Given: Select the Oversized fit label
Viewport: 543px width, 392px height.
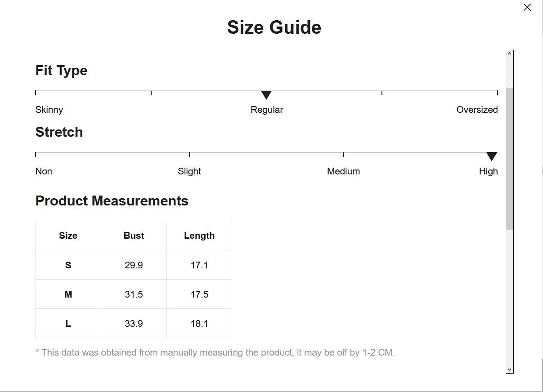Looking at the screenshot, I should click(x=477, y=110).
